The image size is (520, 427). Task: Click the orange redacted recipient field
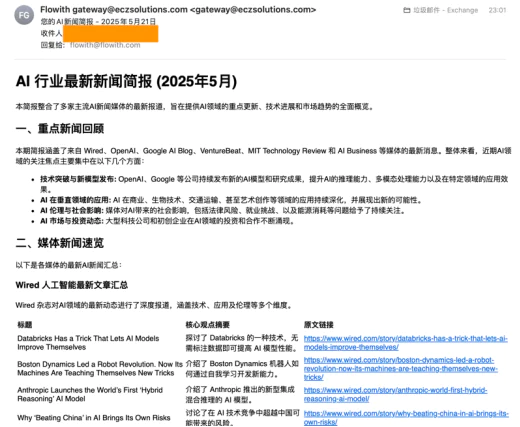110,33
